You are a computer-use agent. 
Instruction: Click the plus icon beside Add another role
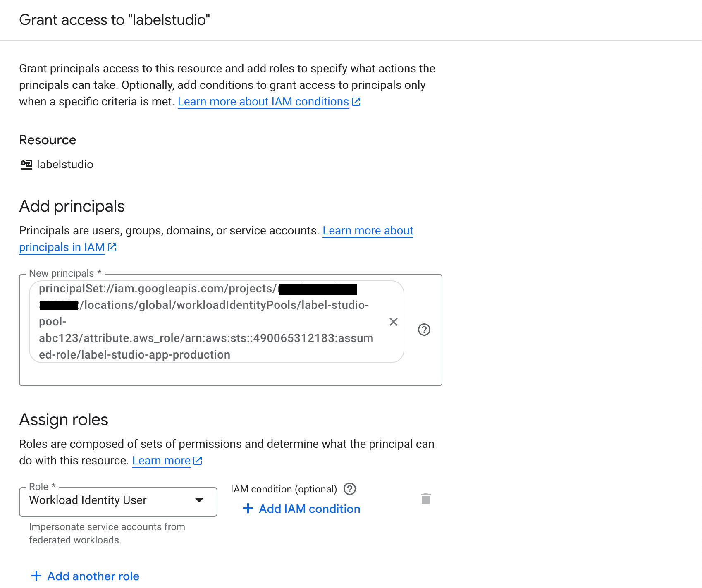37,576
